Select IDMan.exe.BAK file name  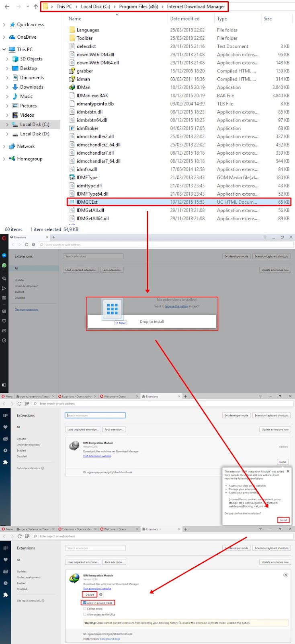tap(92, 95)
